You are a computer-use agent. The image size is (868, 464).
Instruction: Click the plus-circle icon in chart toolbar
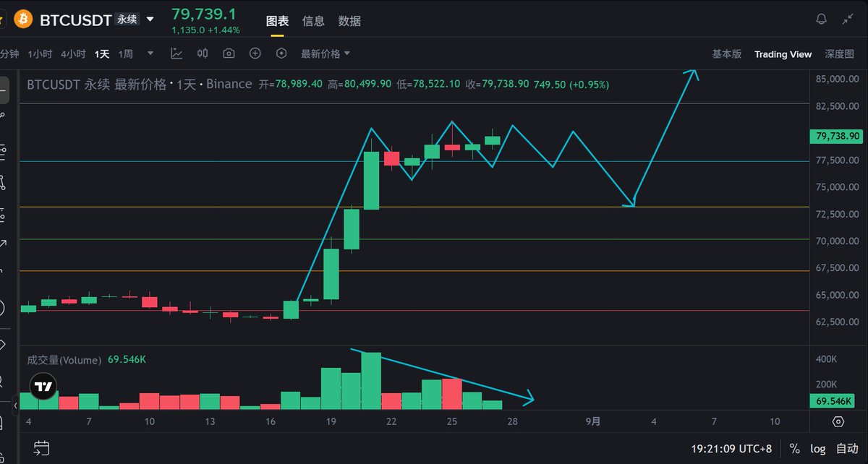[255, 53]
